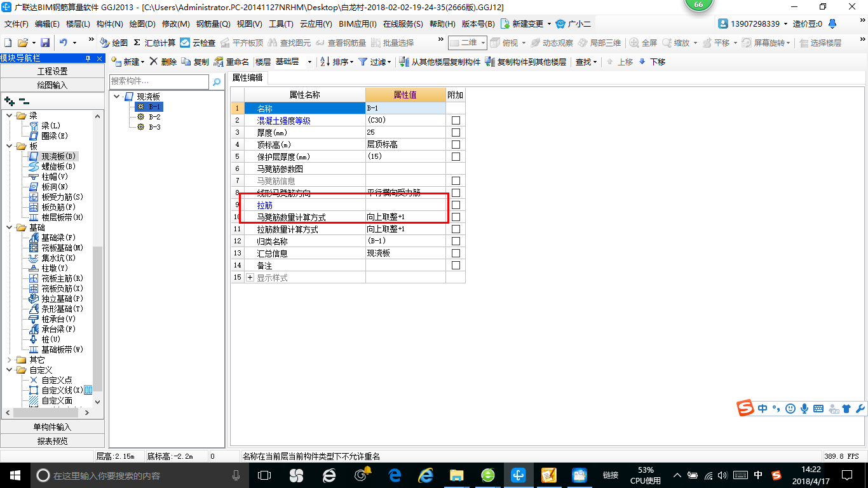The image size is (868, 488).
Task: Click the save disk icon
Action: pyautogui.click(x=45, y=43)
